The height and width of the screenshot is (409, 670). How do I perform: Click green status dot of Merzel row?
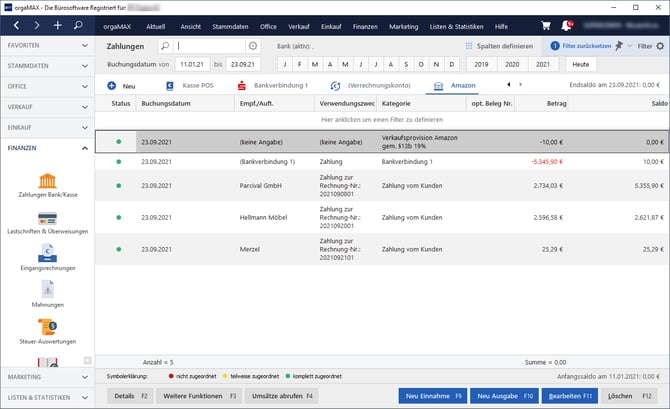coord(119,249)
